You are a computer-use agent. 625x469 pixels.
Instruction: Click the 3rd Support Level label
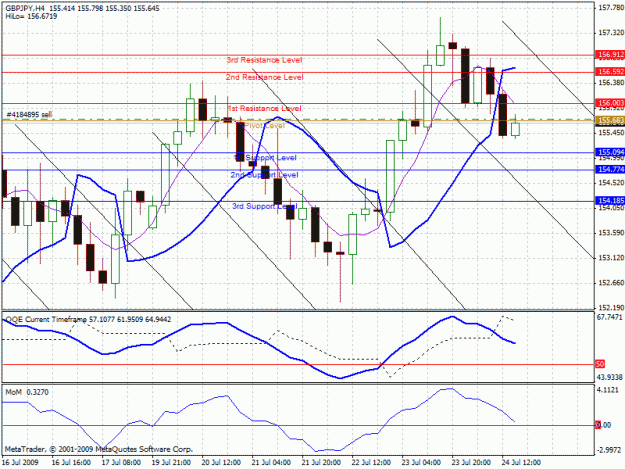click(265, 206)
